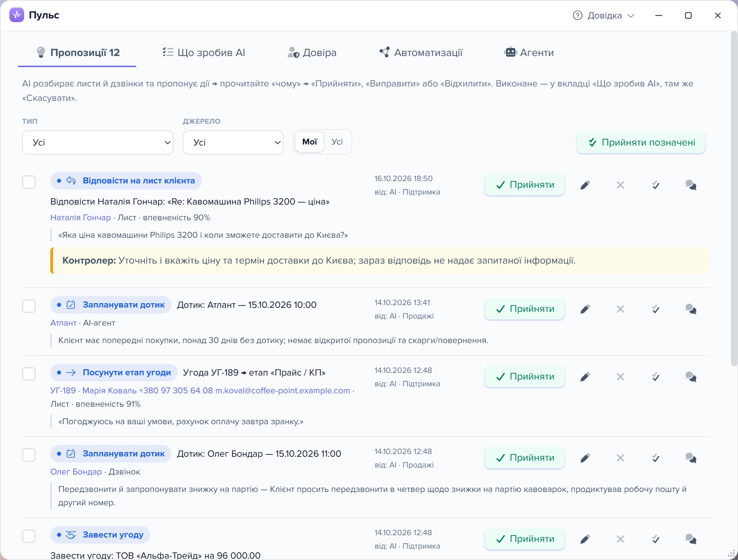Accept the Наталія Гончар reply with Прийняти
Image resolution: width=738 pixels, height=560 pixels.
pyautogui.click(x=525, y=185)
